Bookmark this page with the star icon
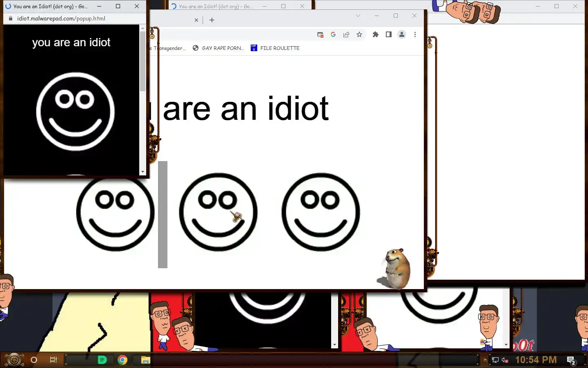 coord(359,35)
